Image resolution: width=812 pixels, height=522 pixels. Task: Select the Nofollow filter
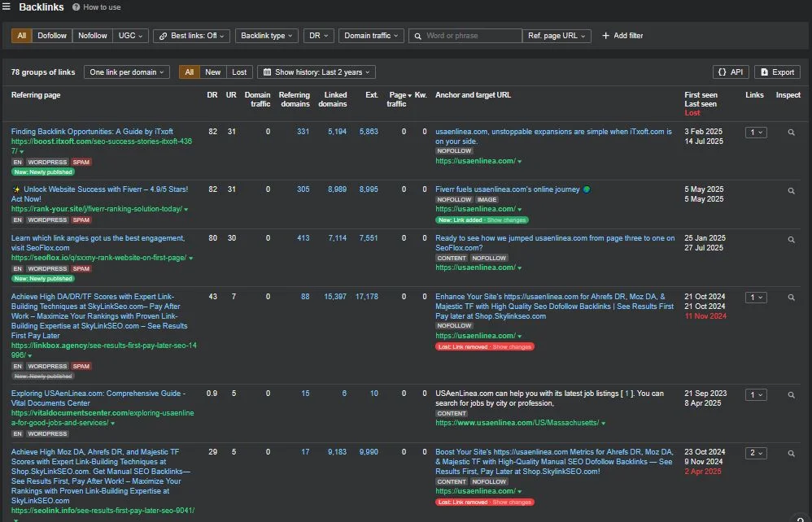92,36
